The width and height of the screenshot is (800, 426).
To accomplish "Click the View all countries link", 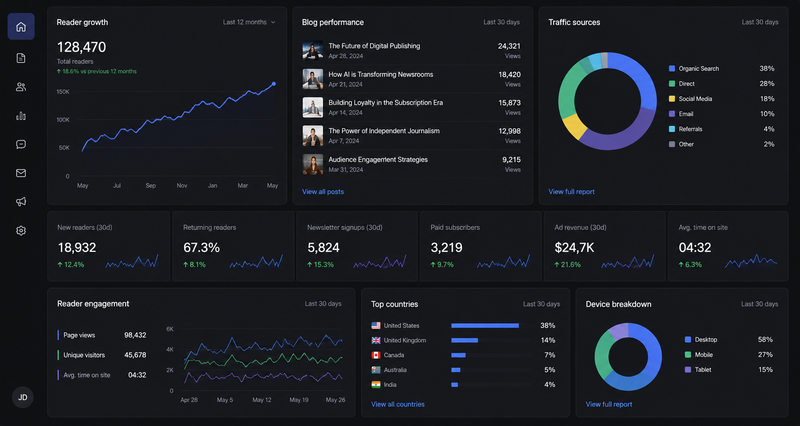I will [x=398, y=404].
